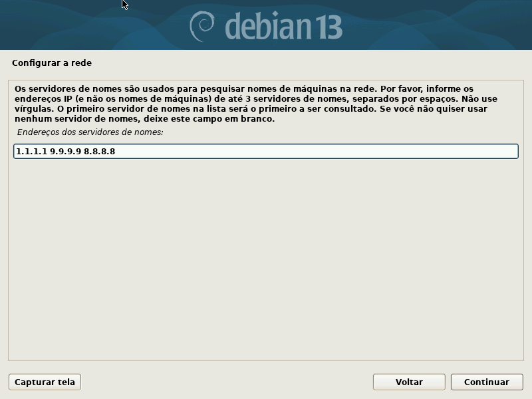Focus the name server addresses input field
Screen dimensions: 532x399
coord(266,151)
